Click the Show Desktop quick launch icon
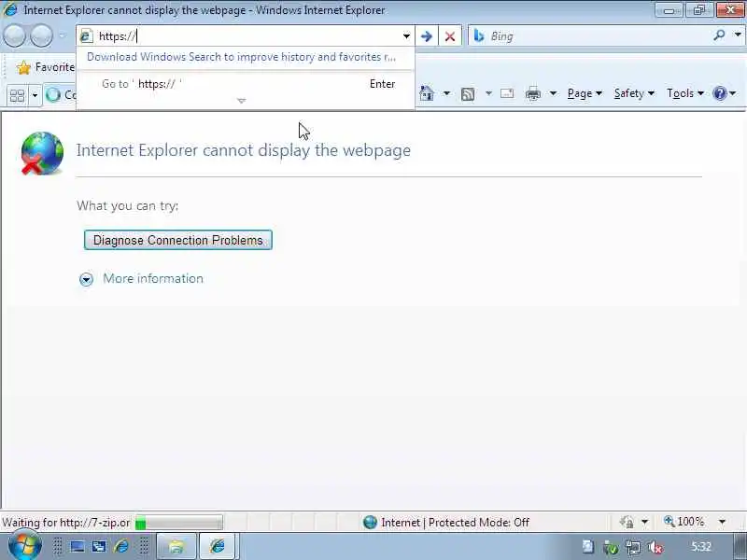The image size is (747, 560). (x=78, y=547)
